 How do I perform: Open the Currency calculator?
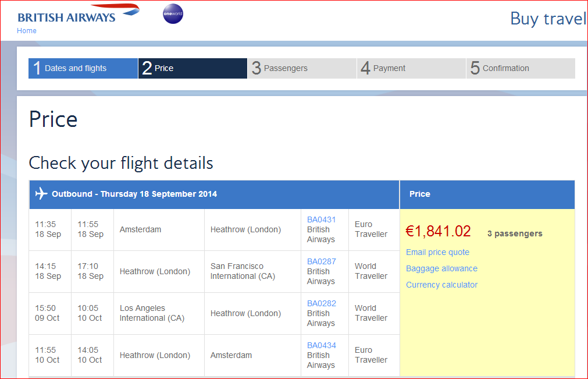point(441,285)
